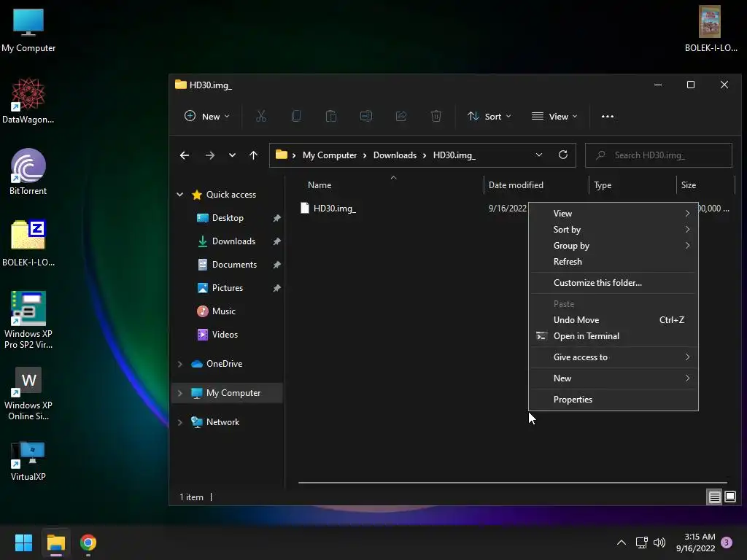Open the View dropdown in toolbar
The width and height of the screenshot is (747, 560).
[554, 116]
